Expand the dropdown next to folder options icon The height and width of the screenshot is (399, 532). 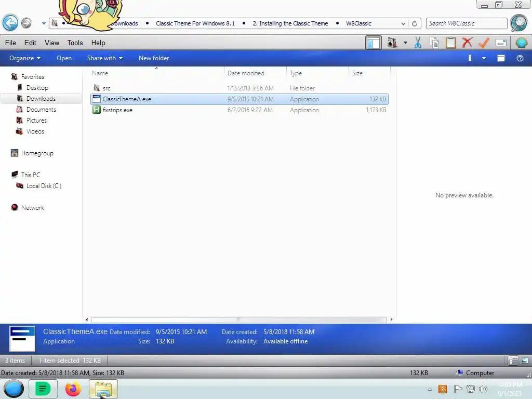(405, 43)
